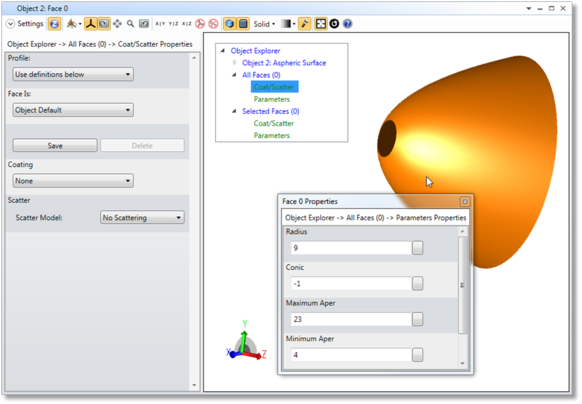Toggle the blue 3D cube icon

point(230,24)
